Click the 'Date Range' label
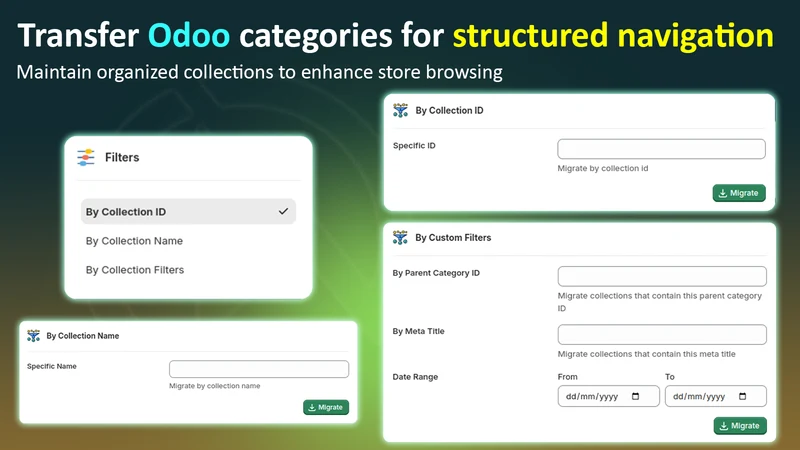The image size is (800, 450). pyautogui.click(x=415, y=377)
